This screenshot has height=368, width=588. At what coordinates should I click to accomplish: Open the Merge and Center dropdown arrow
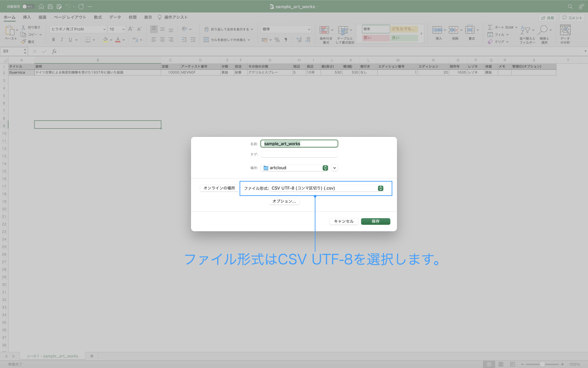pyautogui.click(x=249, y=40)
